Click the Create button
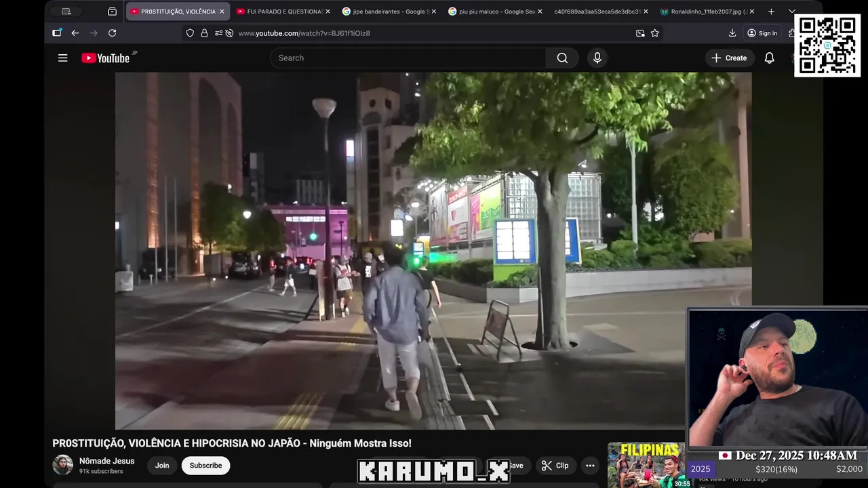868x488 pixels. click(x=729, y=58)
